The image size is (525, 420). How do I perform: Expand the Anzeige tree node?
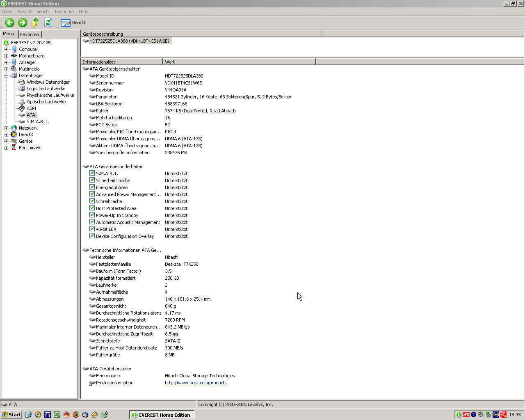(6, 62)
